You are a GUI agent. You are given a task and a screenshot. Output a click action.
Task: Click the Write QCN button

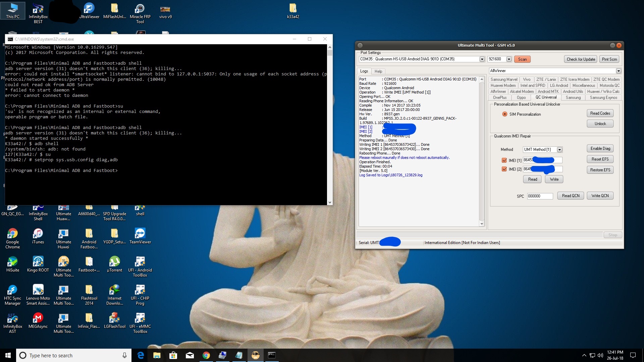[600, 196]
